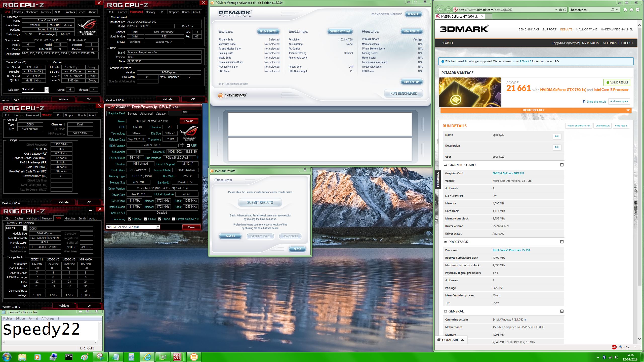Click the security lock icon in address bar
Screen dimensions: 644x362
click(x=560, y=10)
